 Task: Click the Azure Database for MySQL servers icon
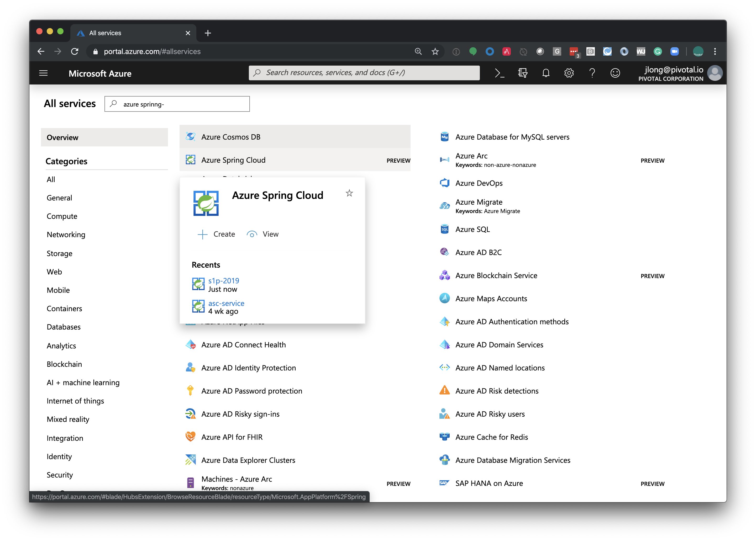click(444, 137)
